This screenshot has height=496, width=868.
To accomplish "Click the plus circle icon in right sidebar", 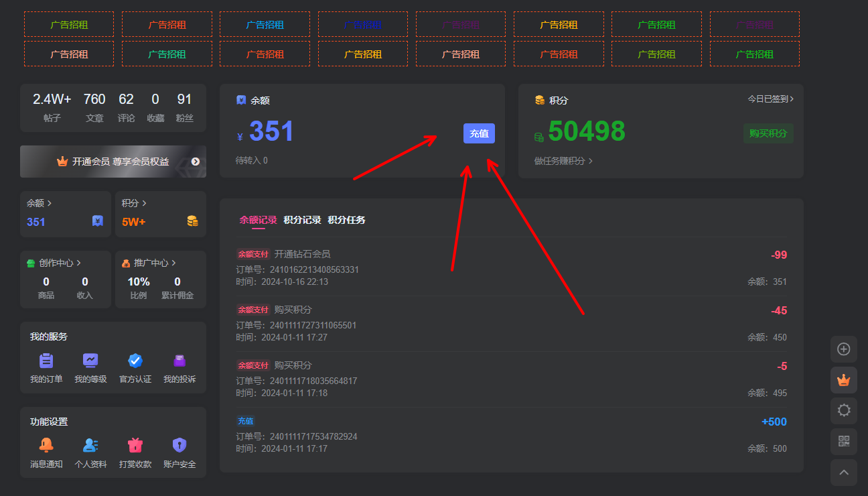I will [x=843, y=349].
